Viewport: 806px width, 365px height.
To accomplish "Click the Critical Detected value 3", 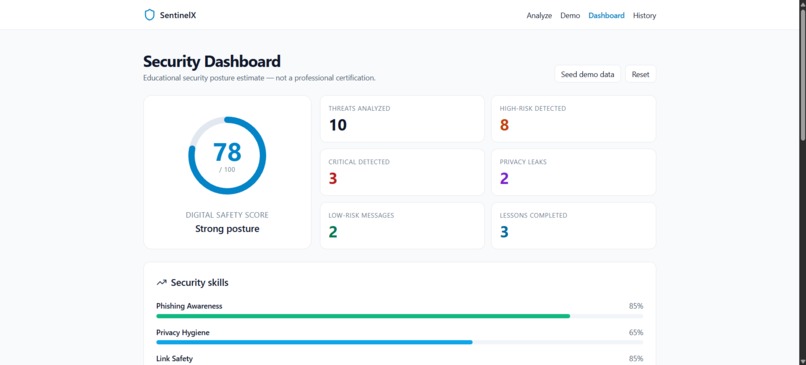I will (x=333, y=178).
